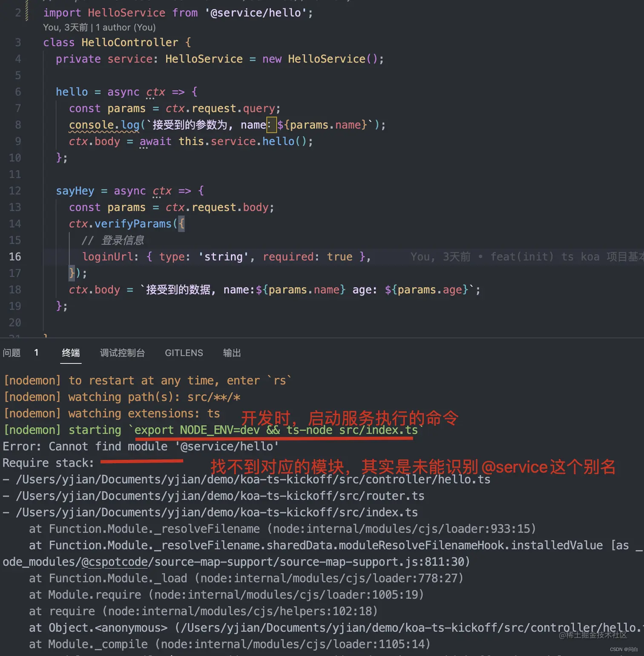Switch to the GITLENS panel tab
Screen dimensions: 644x656
pyautogui.click(x=184, y=353)
